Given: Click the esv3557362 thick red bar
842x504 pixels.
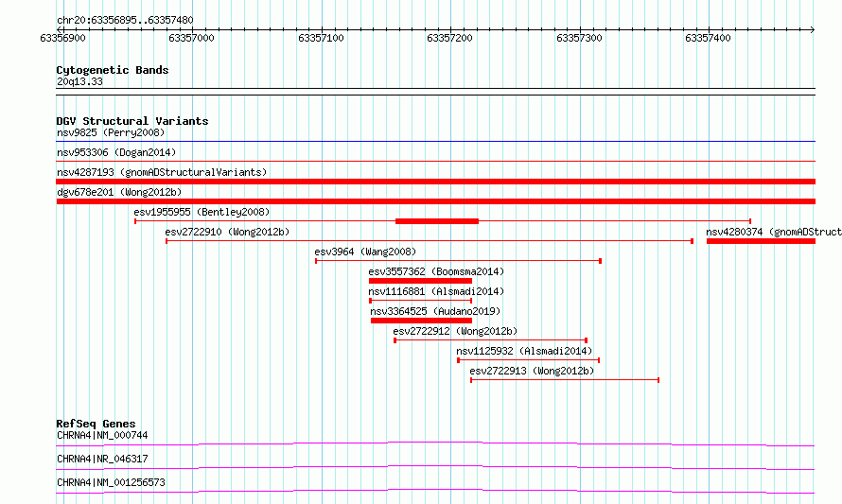Looking at the screenshot, I should pyautogui.click(x=420, y=281).
